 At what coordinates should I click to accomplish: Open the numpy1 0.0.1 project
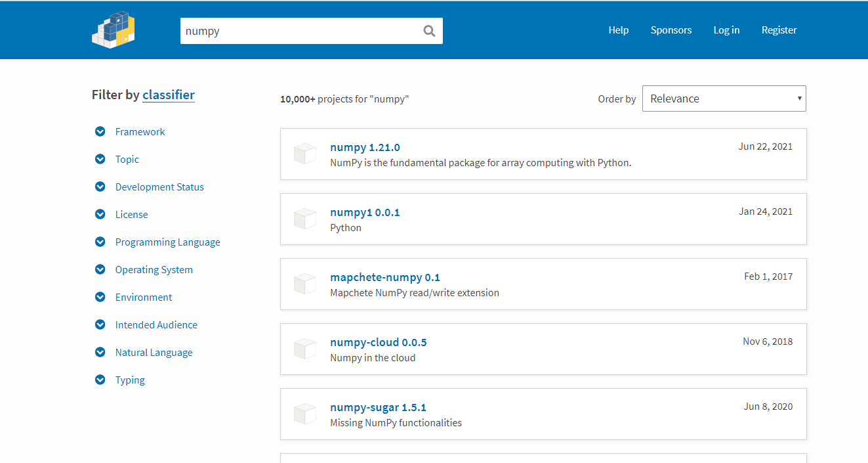pos(365,212)
